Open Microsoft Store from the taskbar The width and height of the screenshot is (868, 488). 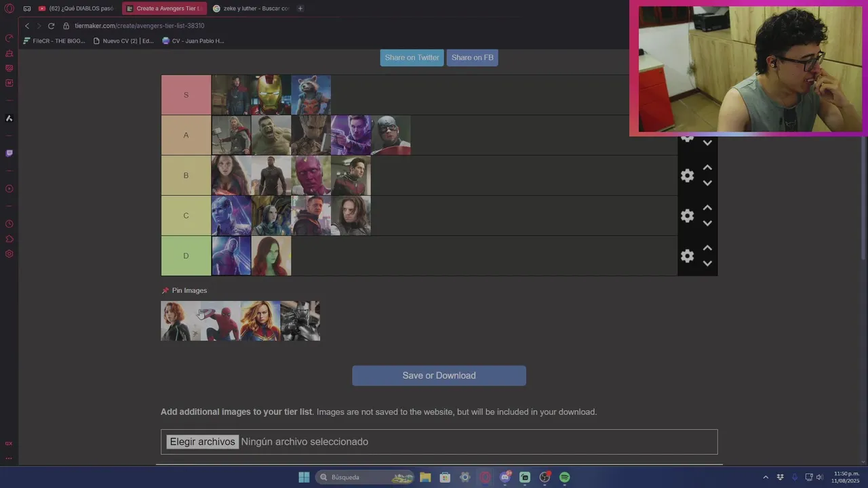(445, 477)
